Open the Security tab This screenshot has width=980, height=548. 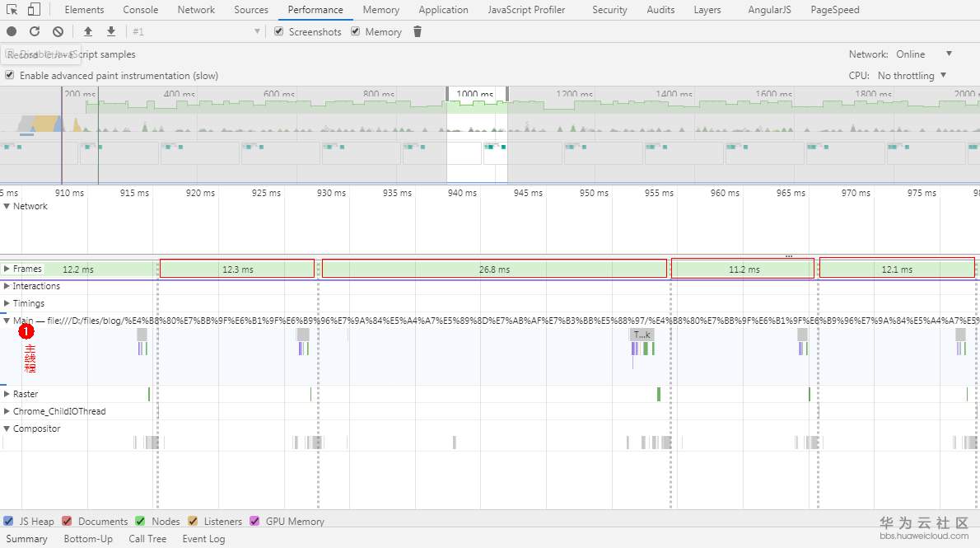pyautogui.click(x=610, y=9)
